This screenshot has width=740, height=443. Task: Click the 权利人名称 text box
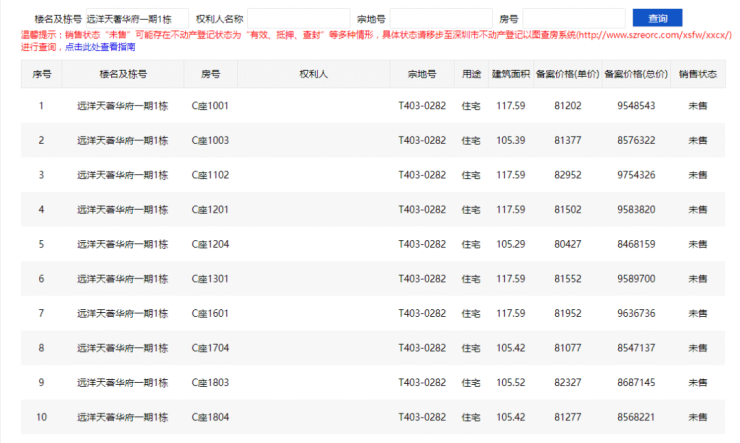pyautogui.click(x=298, y=18)
